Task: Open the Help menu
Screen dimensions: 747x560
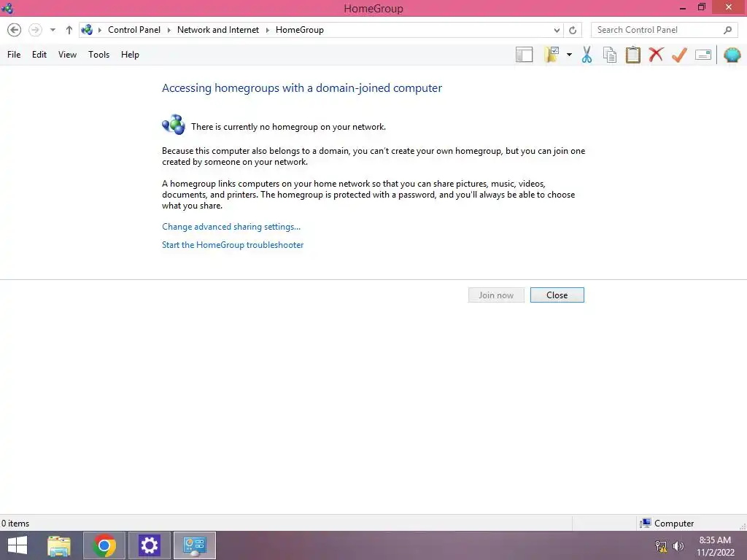Action: coord(130,55)
